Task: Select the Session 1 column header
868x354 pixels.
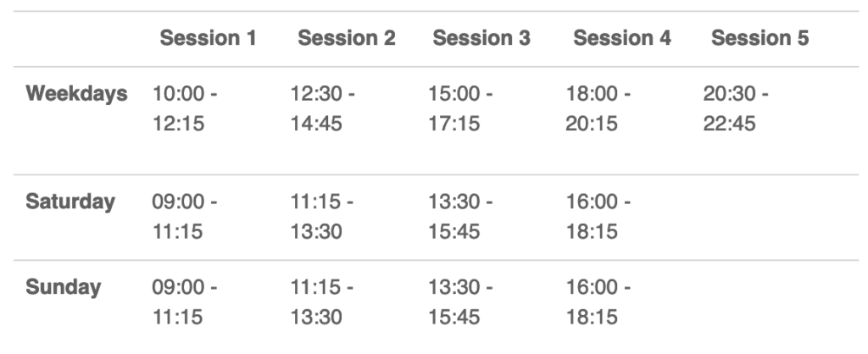Action: point(209,38)
